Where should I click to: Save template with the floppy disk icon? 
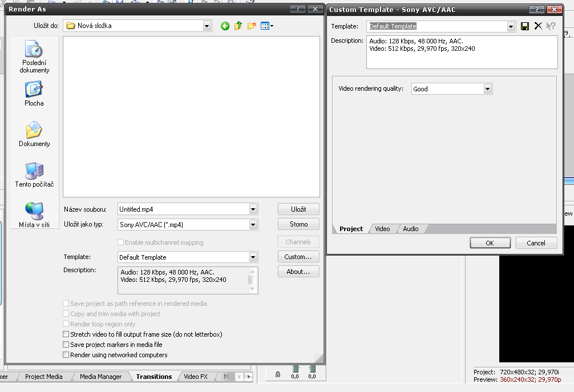(525, 26)
